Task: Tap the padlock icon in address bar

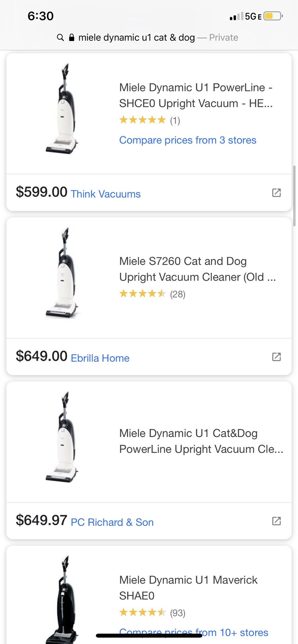Action: [71, 38]
